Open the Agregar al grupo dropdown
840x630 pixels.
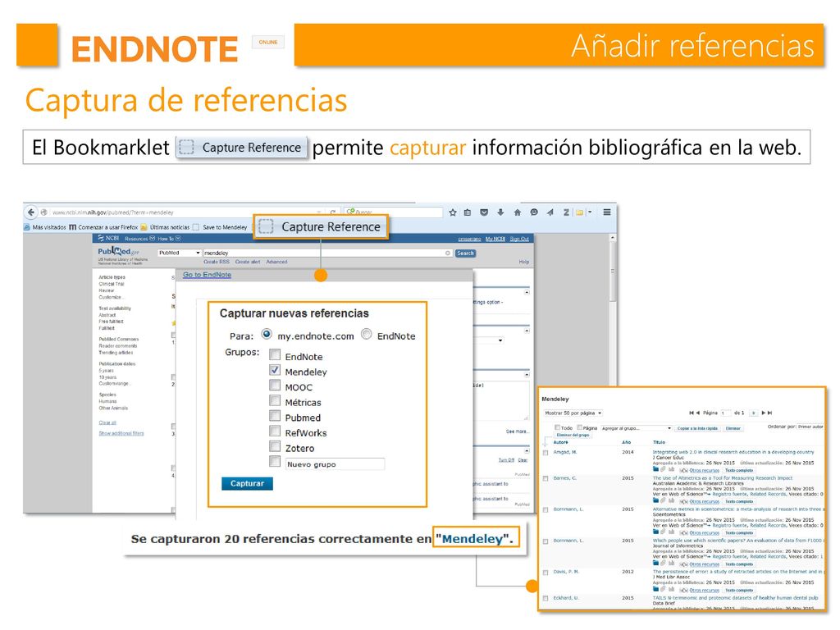[x=637, y=428]
